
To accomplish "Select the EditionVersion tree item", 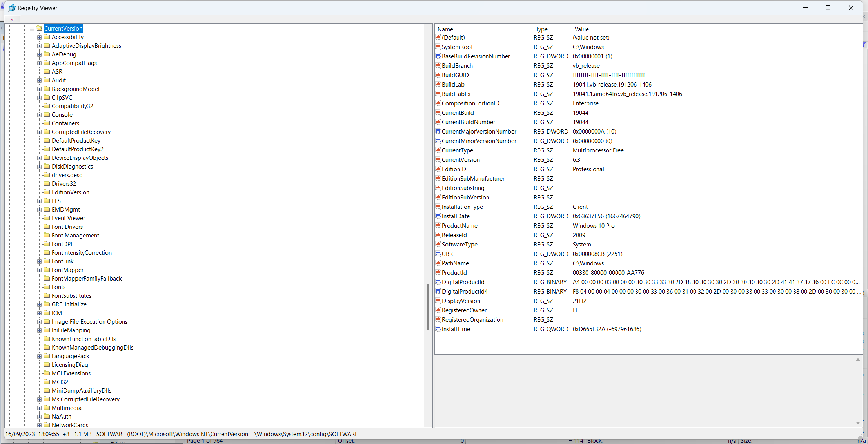I will tap(71, 192).
